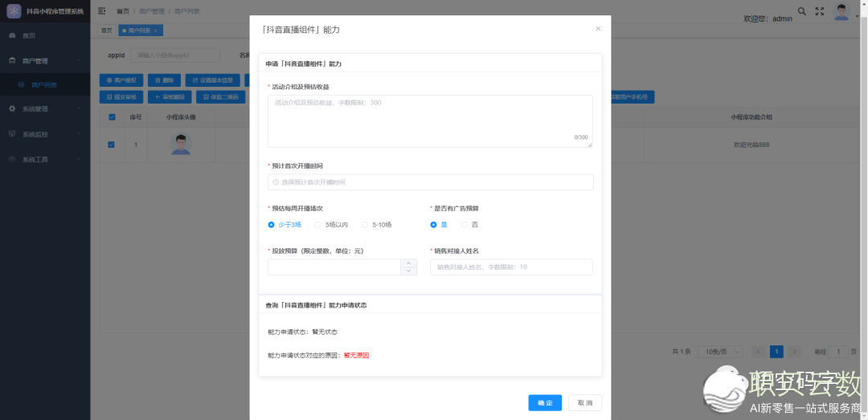The height and width of the screenshot is (420, 868).
Task: Toggle fullscreen with the expand icon
Action: (821, 11)
